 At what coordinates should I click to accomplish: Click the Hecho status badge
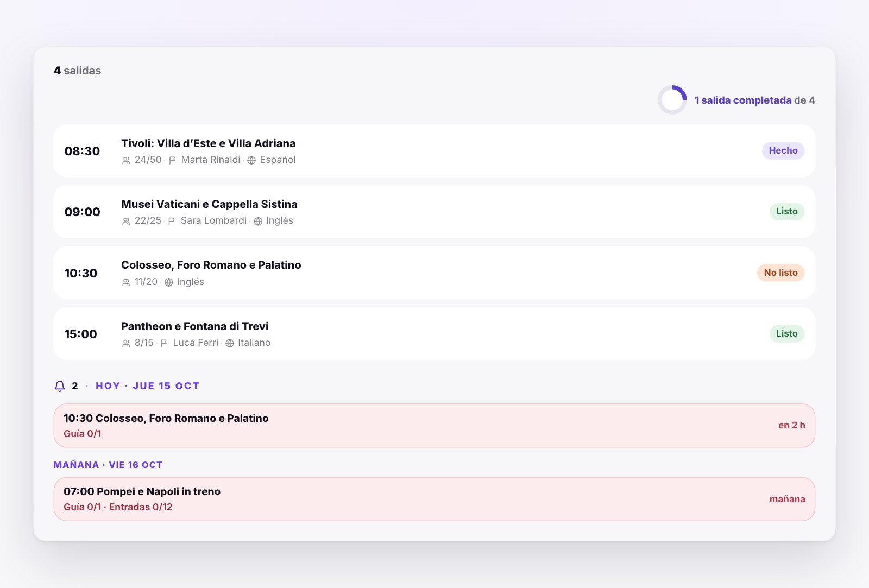coord(783,150)
